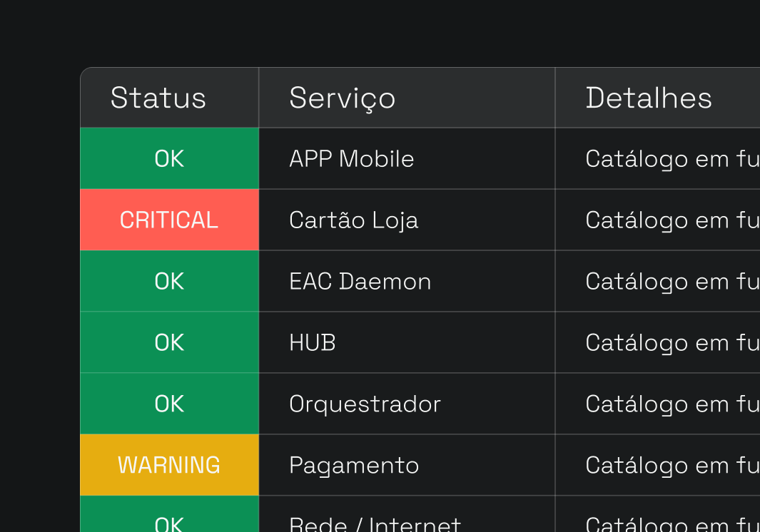The width and height of the screenshot is (760, 532).
Task: Click the green OK cell for APP Mobile
Action: point(169,158)
